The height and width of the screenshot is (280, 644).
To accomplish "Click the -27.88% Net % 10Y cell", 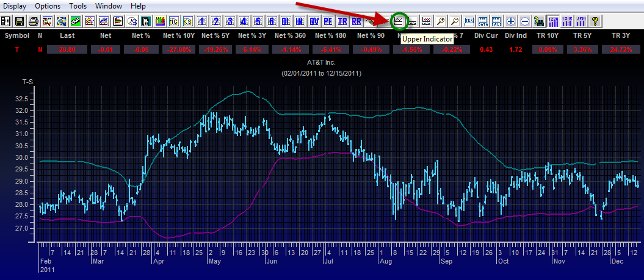I will (x=179, y=49).
